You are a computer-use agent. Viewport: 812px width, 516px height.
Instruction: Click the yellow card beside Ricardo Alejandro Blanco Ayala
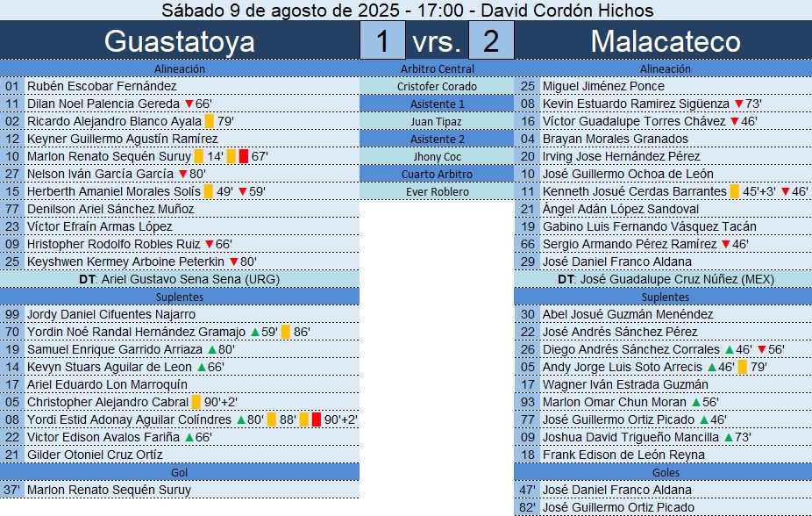click(210, 121)
